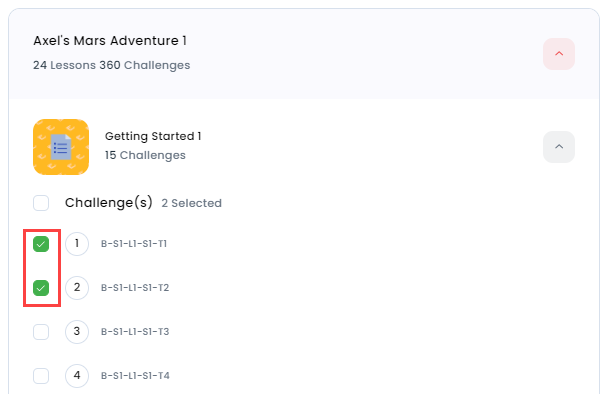The width and height of the screenshot is (608, 394).
Task: Click the circled number 4 badge
Action: click(77, 376)
